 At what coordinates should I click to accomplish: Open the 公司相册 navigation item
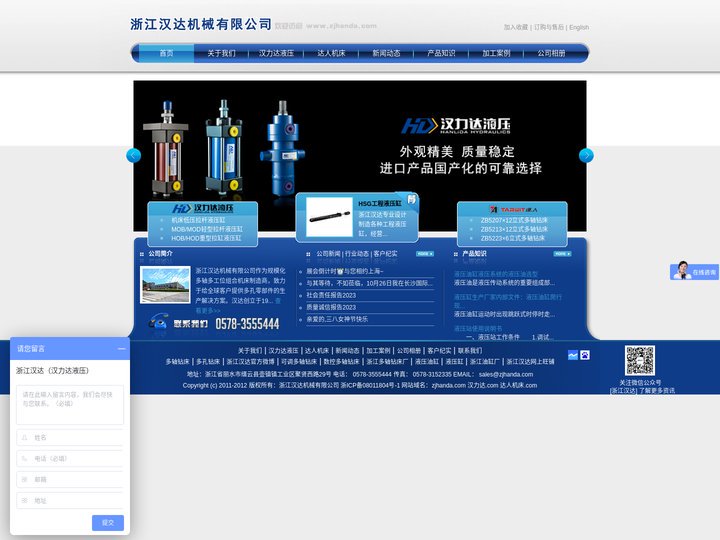[x=551, y=53]
